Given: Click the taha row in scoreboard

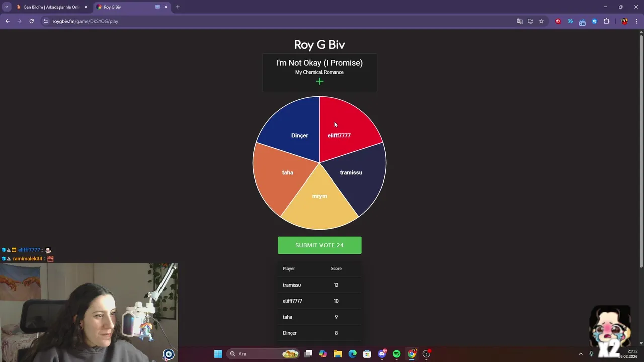Looking at the screenshot, I should (319, 317).
